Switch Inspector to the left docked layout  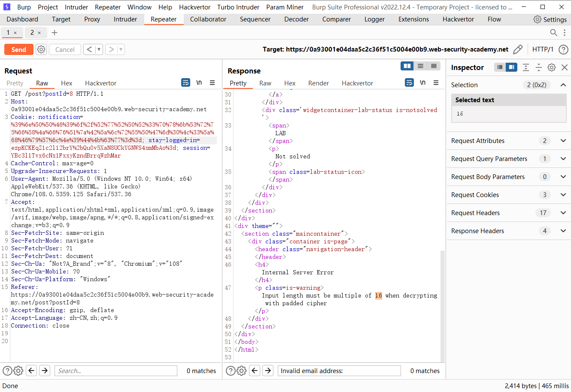pos(500,67)
